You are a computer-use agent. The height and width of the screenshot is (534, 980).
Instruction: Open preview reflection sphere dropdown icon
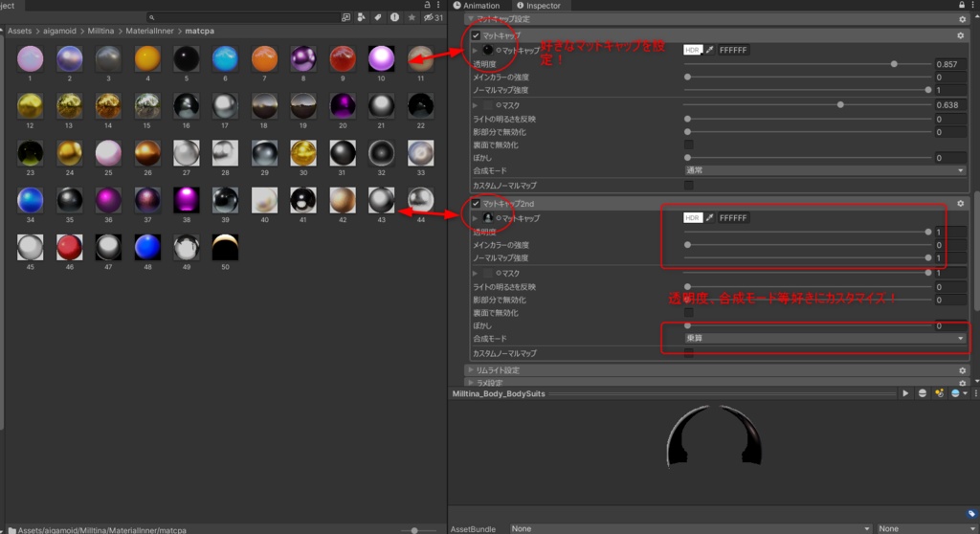[958, 393]
